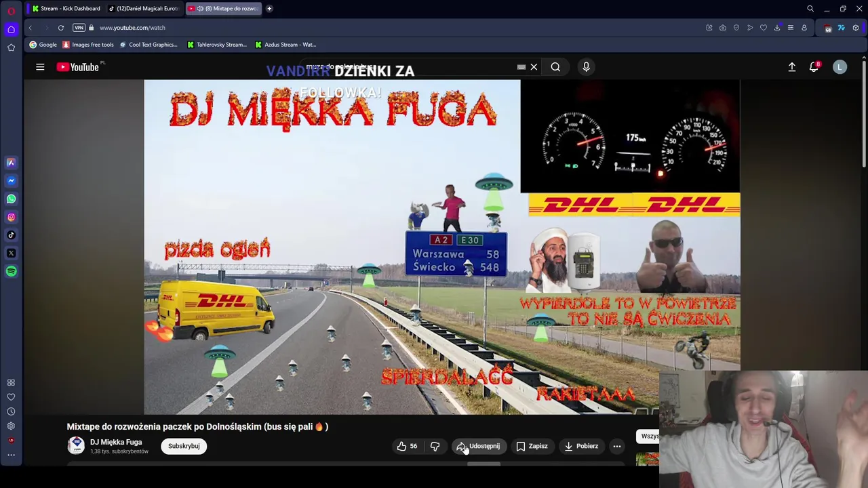Open the YouTube upload/create button

pos(791,67)
